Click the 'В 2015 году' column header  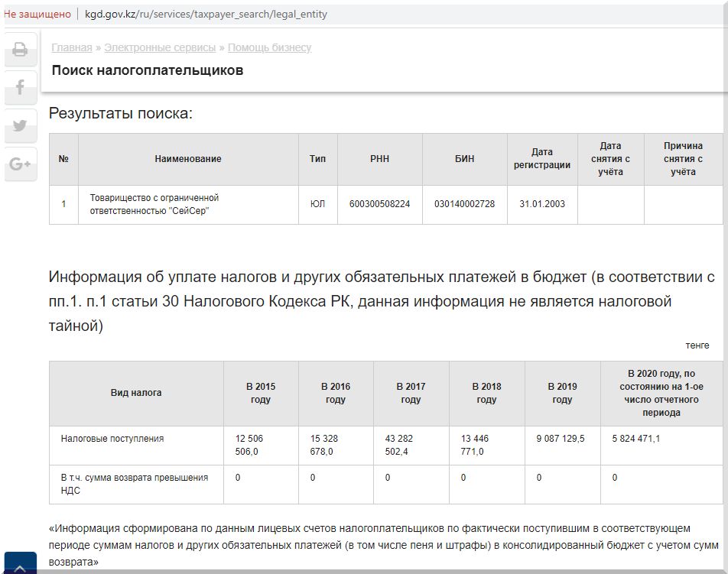click(x=261, y=393)
